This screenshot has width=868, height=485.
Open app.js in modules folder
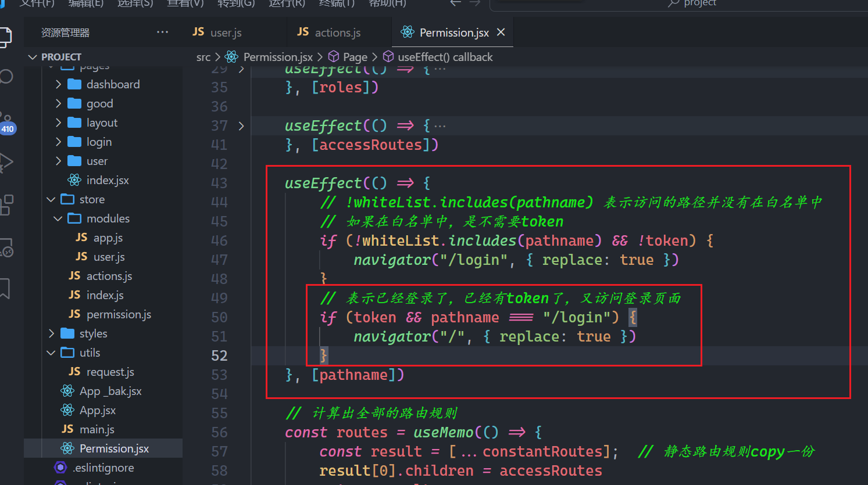108,238
